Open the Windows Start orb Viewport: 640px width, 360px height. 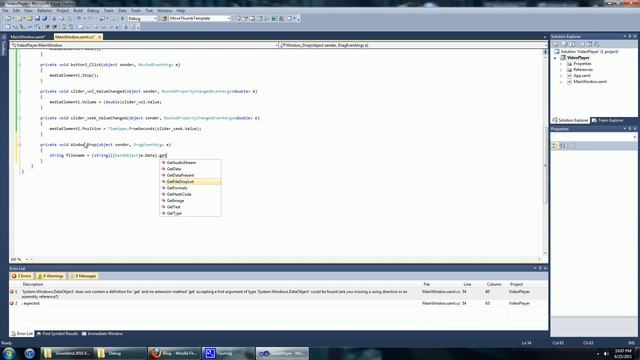click(9, 353)
